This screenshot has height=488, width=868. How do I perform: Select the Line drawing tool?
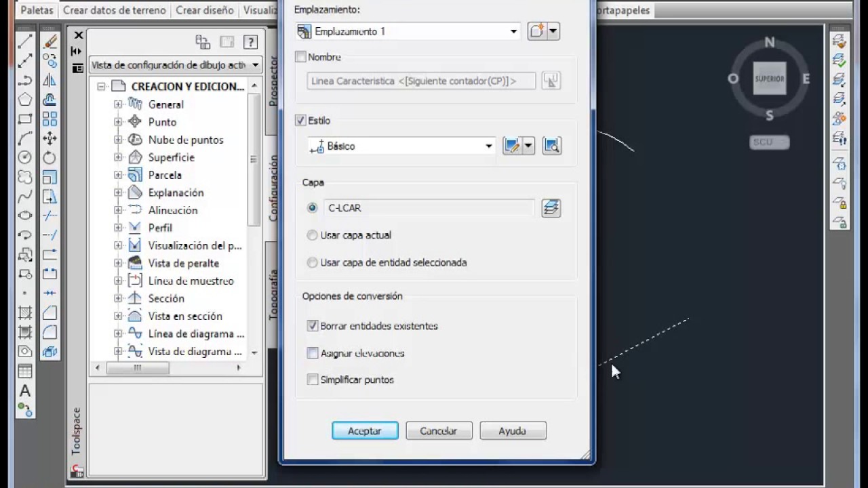[x=25, y=41]
